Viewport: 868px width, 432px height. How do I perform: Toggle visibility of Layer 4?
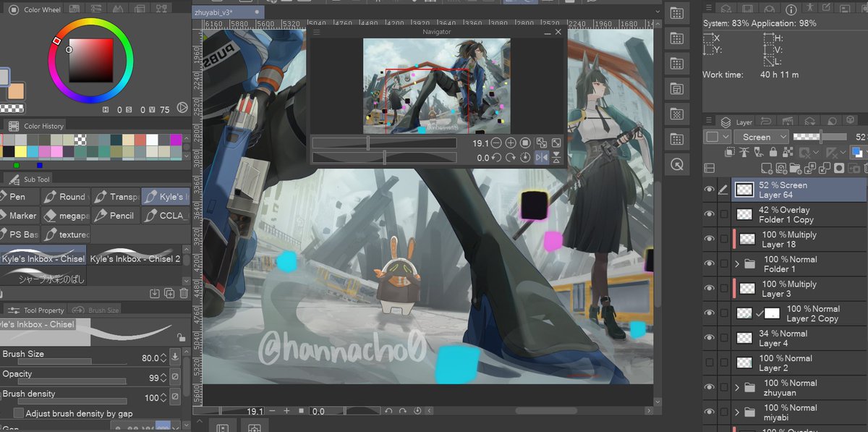[x=709, y=338]
